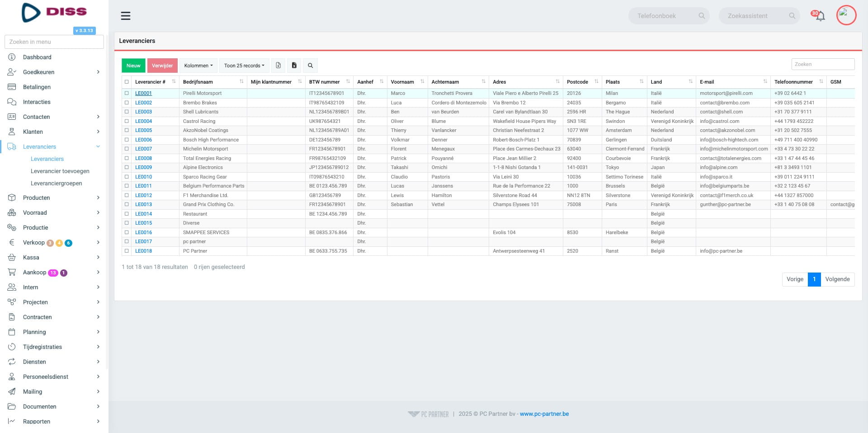Focus the Zoekassistent search field
The image size is (868, 433).
[759, 16]
